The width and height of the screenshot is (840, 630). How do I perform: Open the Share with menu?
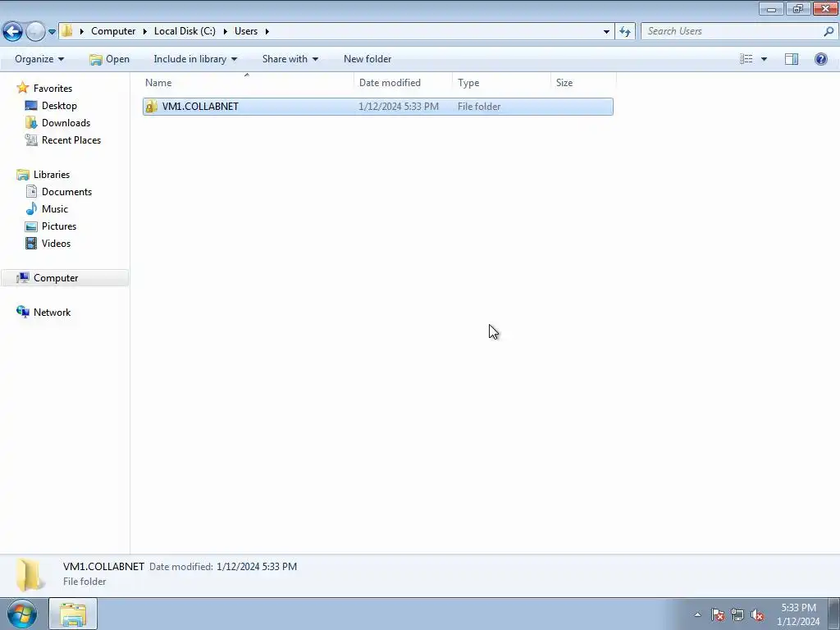[290, 59]
